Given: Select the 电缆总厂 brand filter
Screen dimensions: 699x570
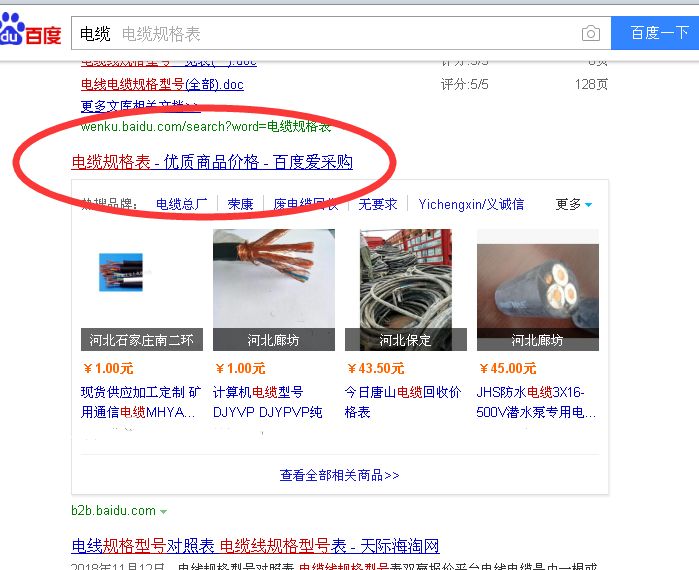Looking at the screenshot, I should [181, 204].
